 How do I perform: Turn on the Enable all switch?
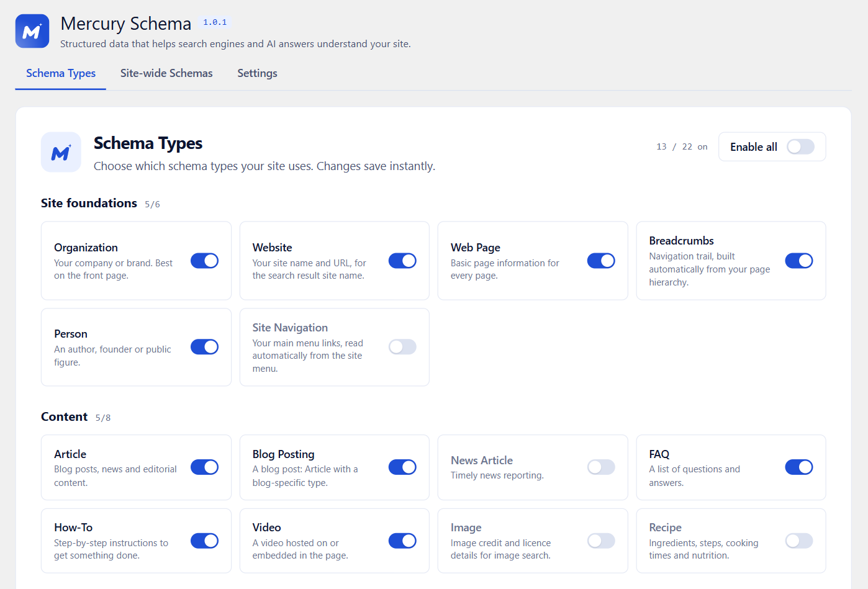(x=800, y=147)
